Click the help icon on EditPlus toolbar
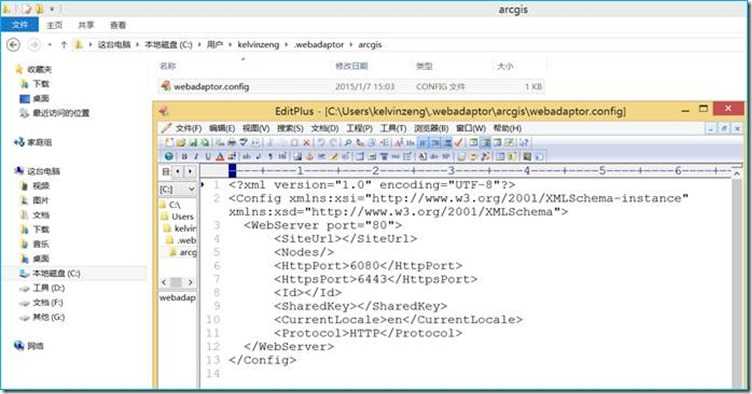Screen dimensions: 752x394 524,142
